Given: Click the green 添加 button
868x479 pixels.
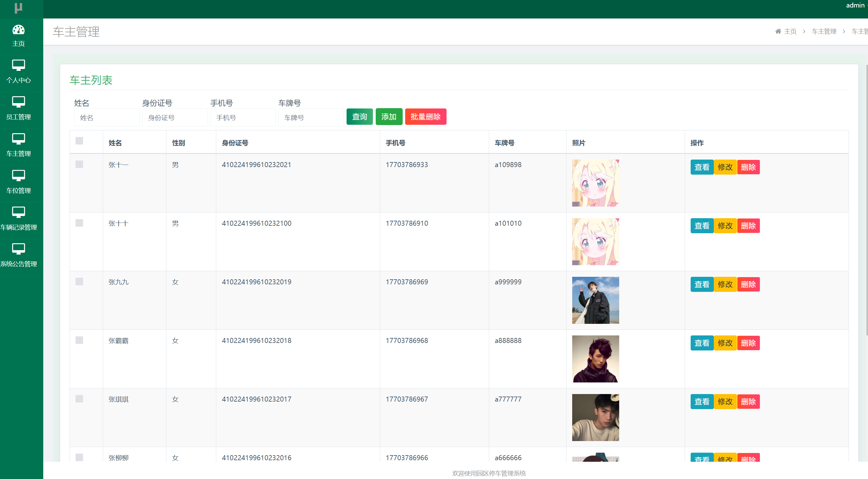Looking at the screenshot, I should (389, 117).
